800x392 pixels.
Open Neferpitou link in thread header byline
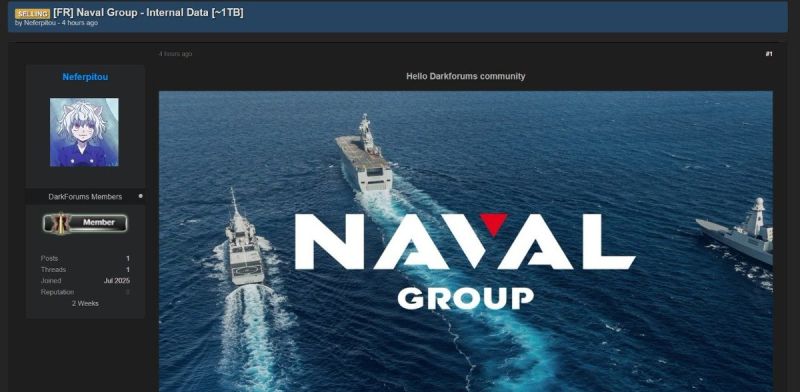[x=40, y=23]
